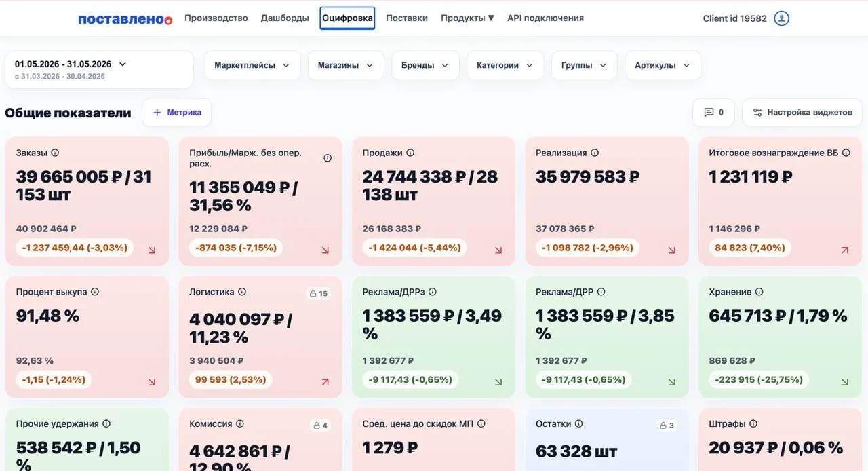Click the lock badge 15 on Логистика card
Viewport: 868px width, 471px height.
pos(319,293)
